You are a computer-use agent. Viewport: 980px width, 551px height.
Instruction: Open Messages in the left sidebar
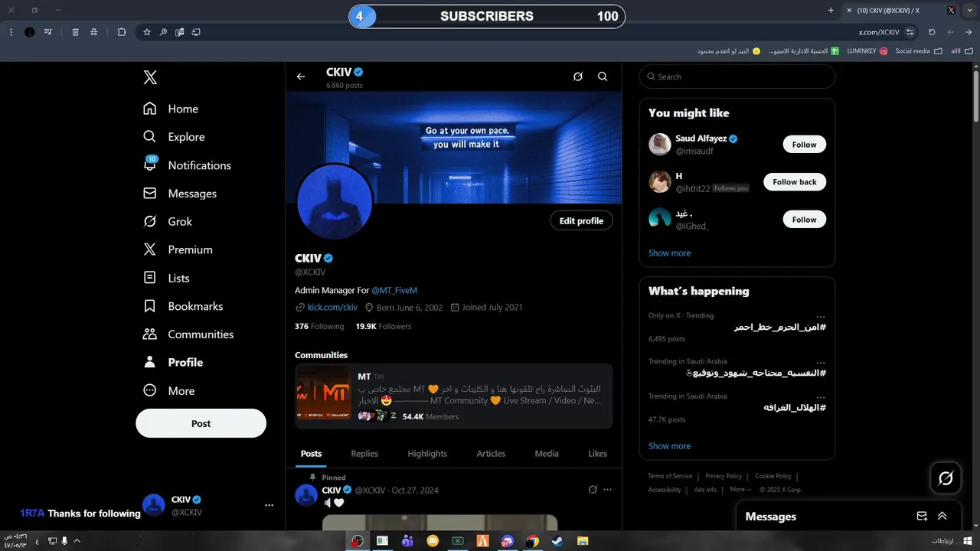tap(180, 194)
